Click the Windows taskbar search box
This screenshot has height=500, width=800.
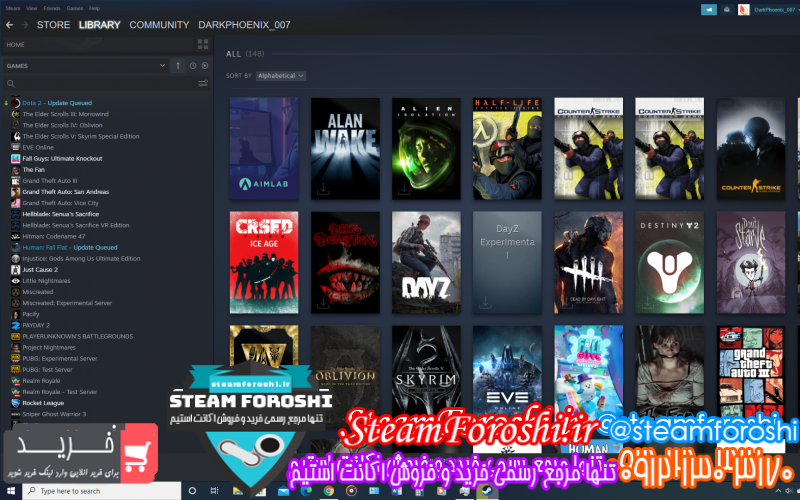tap(100, 491)
